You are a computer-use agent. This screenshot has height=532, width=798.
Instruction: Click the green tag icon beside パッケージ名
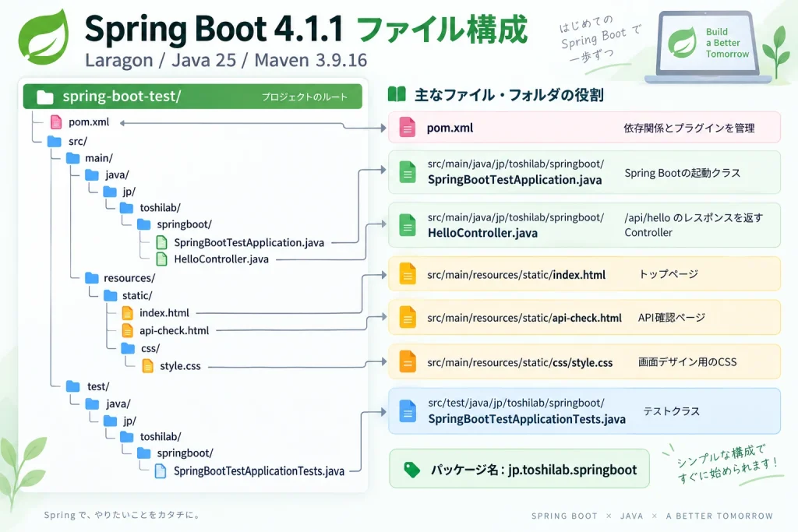[411, 470]
